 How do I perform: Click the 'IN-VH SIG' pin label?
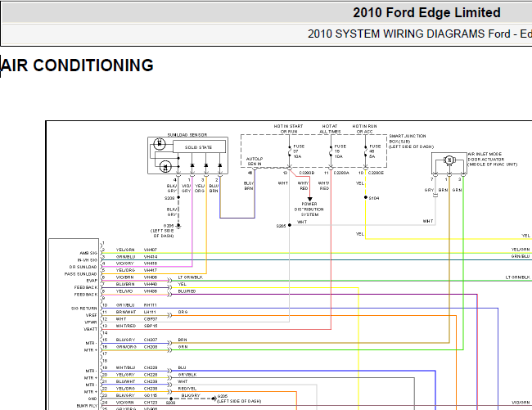(88, 260)
